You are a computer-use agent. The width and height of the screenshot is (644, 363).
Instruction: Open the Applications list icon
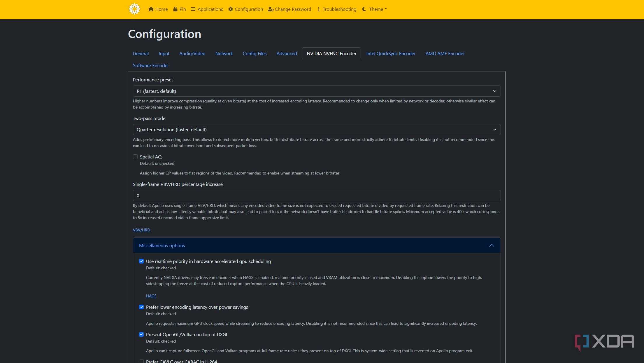click(x=193, y=9)
